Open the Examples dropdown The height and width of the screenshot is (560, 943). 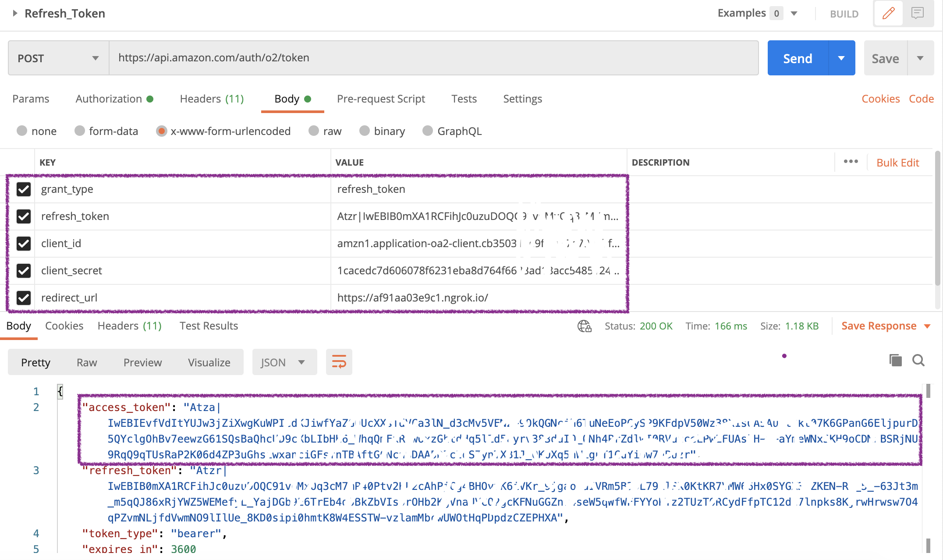pyautogui.click(x=794, y=13)
